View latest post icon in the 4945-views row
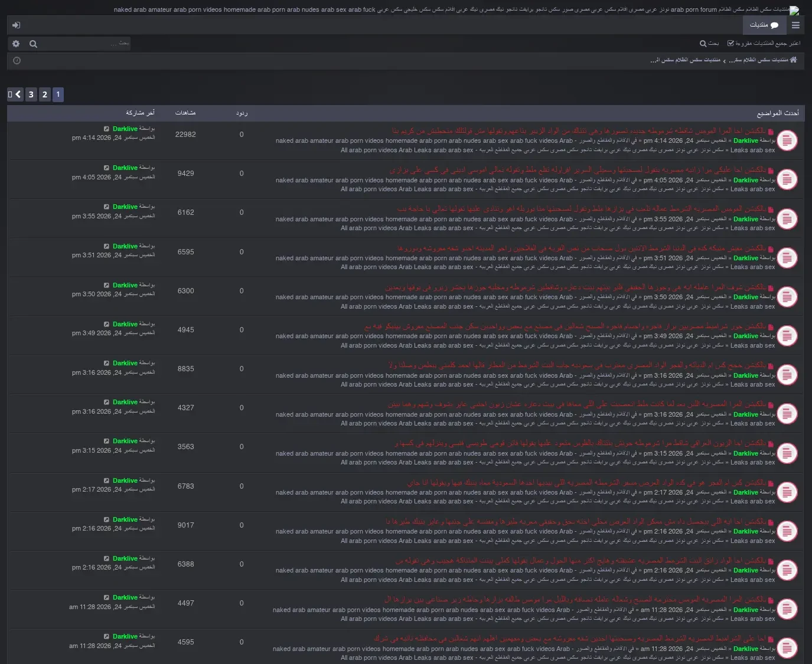 [106, 324]
